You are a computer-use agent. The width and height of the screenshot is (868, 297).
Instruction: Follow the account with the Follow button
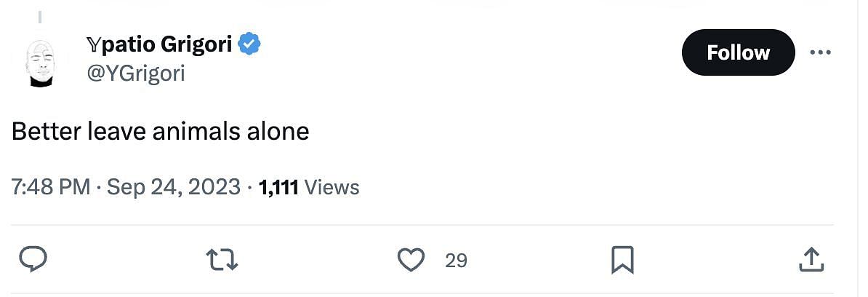tap(738, 52)
